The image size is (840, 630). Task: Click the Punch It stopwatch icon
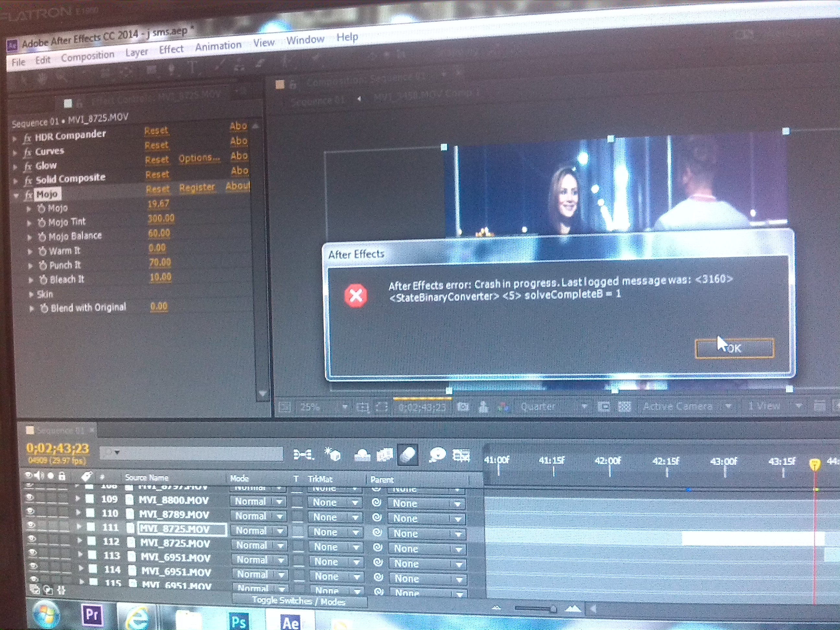[43, 265]
